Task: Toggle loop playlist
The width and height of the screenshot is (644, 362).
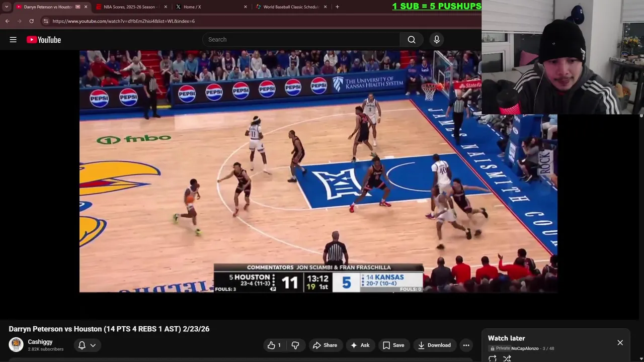Action: [493, 358]
